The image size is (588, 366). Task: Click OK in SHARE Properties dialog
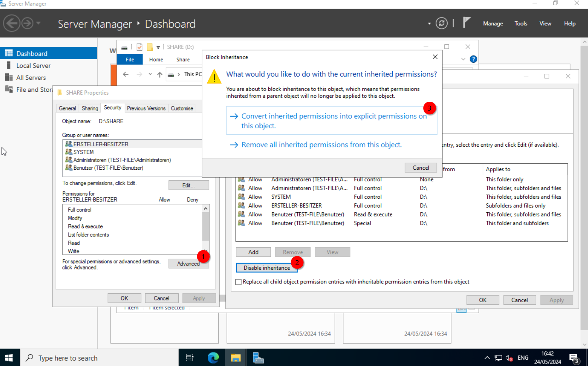click(124, 298)
